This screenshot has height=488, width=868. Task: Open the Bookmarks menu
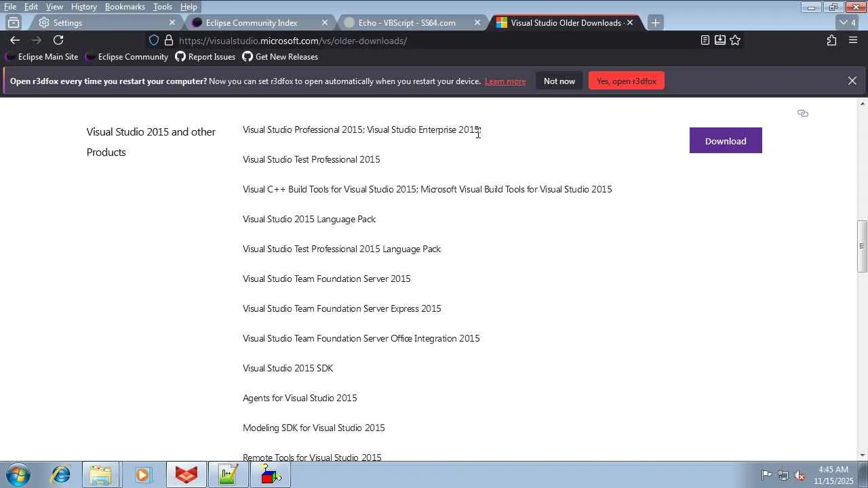click(125, 7)
